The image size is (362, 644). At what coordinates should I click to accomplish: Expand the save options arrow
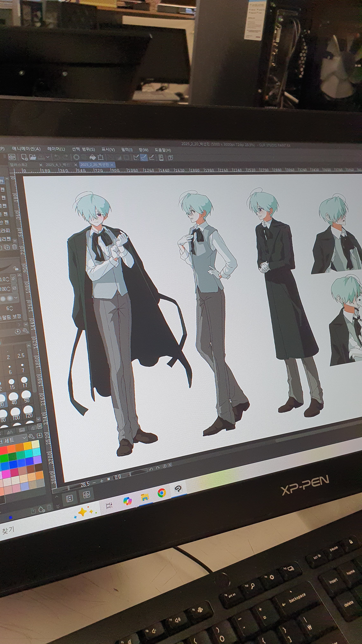point(48,157)
